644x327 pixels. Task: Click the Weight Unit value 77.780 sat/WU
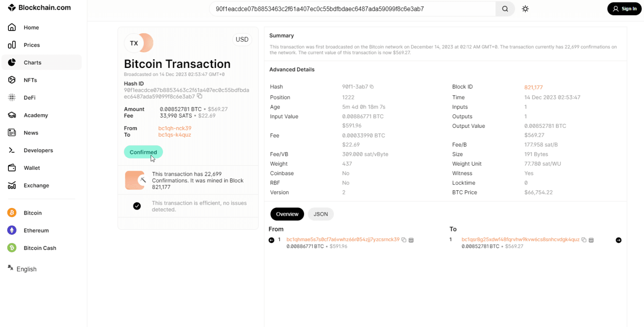pyautogui.click(x=543, y=164)
